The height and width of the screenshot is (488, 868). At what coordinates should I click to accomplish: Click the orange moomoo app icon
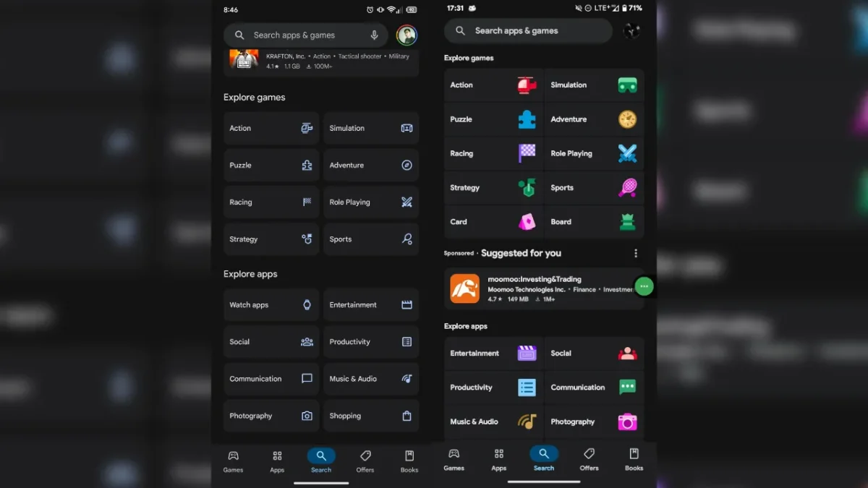pos(464,288)
